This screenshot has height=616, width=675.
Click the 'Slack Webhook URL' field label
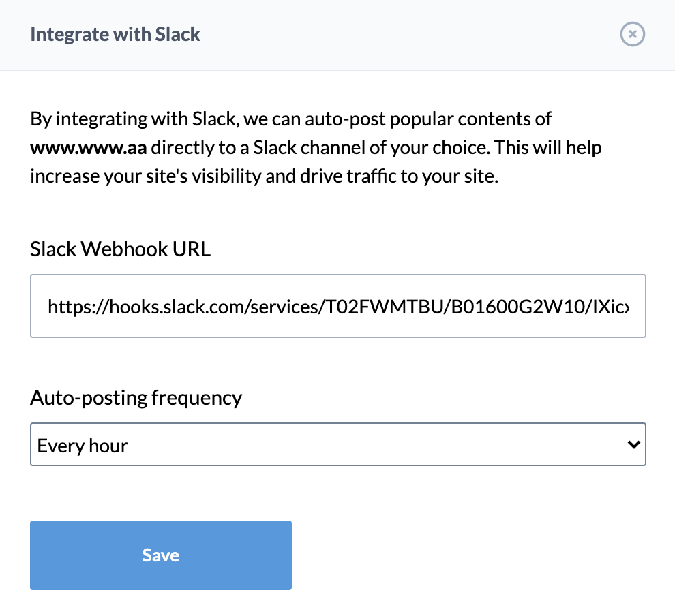pyautogui.click(x=121, y=249)
